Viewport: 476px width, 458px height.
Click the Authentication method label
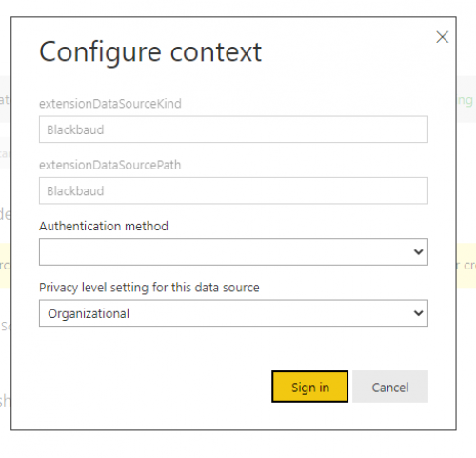tap(104, 227)
